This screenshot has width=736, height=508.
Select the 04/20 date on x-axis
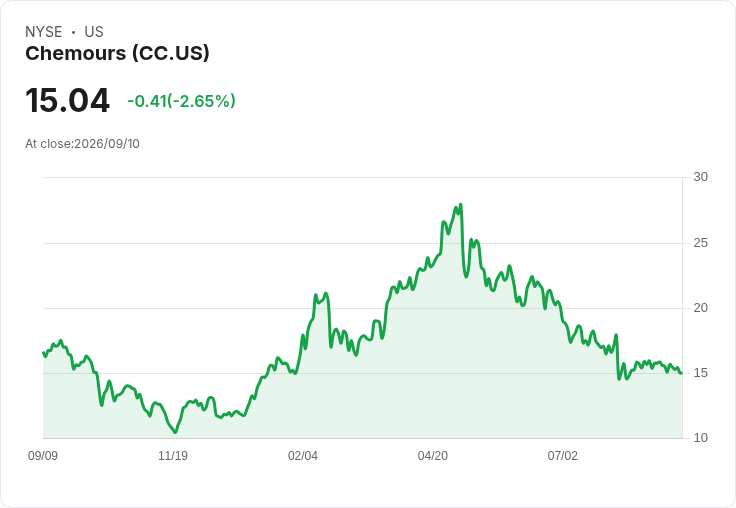(x=433, y=455)
